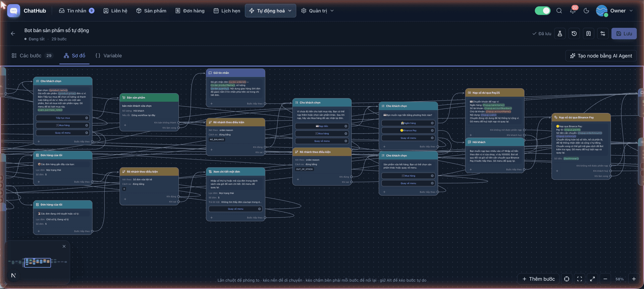Click the Lưu save button
This screenshot has height=289, width=644.
(624, 34)
